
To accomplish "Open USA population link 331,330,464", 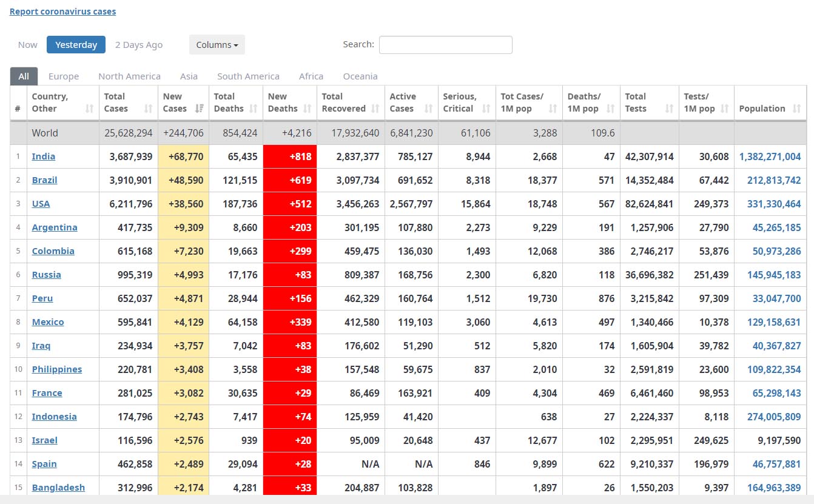I will point(774,204).
